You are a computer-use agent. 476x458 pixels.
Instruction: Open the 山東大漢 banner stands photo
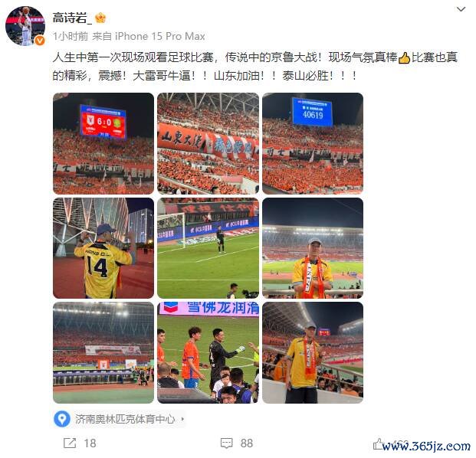[208, 143]
